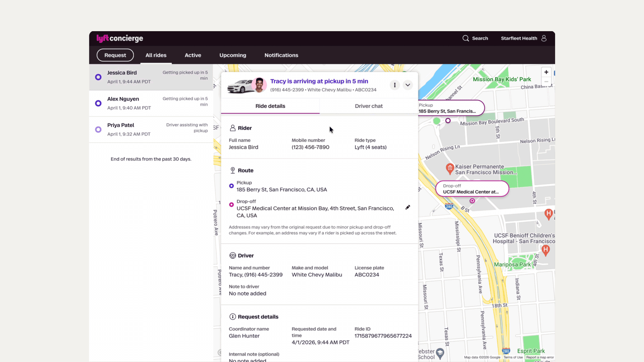Click the Kaiser Permanente map marker
The width and height of the screenshot is (644, 362).
click(450, 168)
